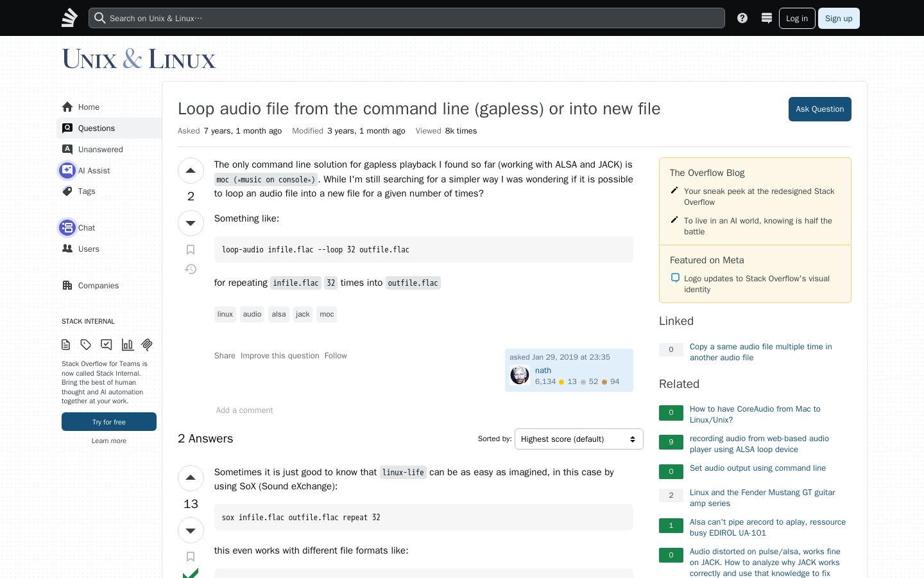Bookmark the question
Screen dimensions: 924x578
pos(191,250)
